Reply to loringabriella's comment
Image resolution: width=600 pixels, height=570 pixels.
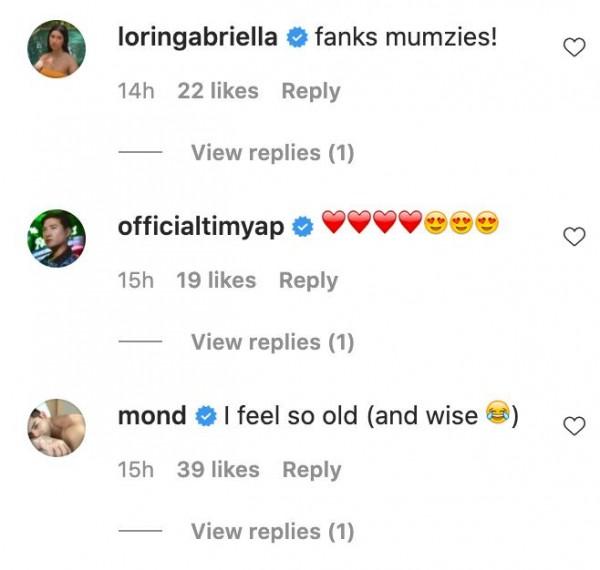tap(310, 91)
